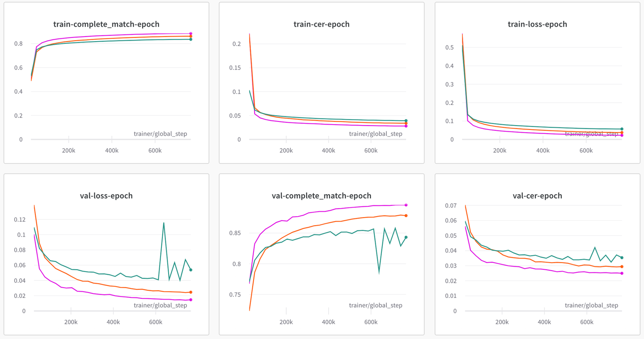Pick the magenta endpoint dot in train-cer-epoch

point(406,126)
